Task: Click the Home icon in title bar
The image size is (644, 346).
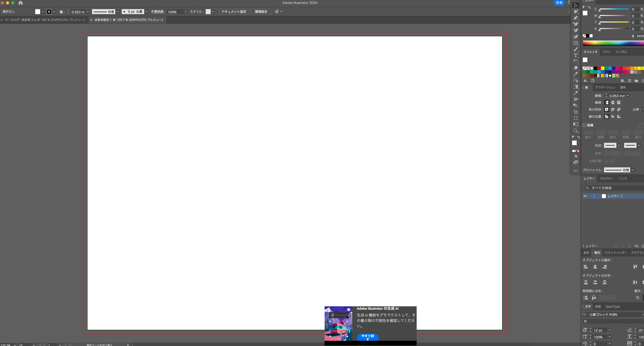Action: click(20, 3)
